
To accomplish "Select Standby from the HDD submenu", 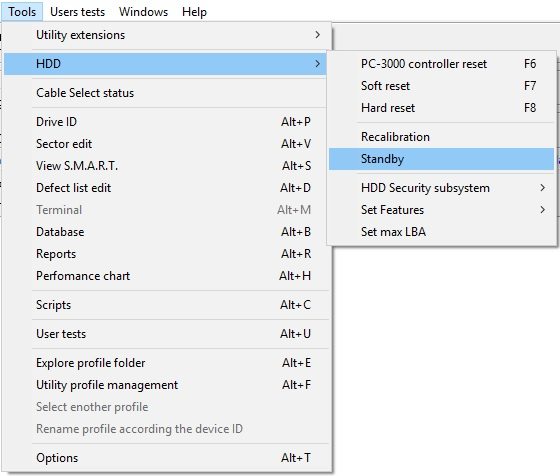I will pyautogui.click(x=441, y=159).
